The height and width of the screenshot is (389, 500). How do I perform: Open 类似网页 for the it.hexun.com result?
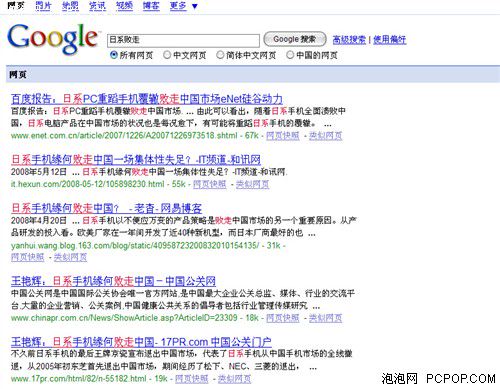[252, 184]
